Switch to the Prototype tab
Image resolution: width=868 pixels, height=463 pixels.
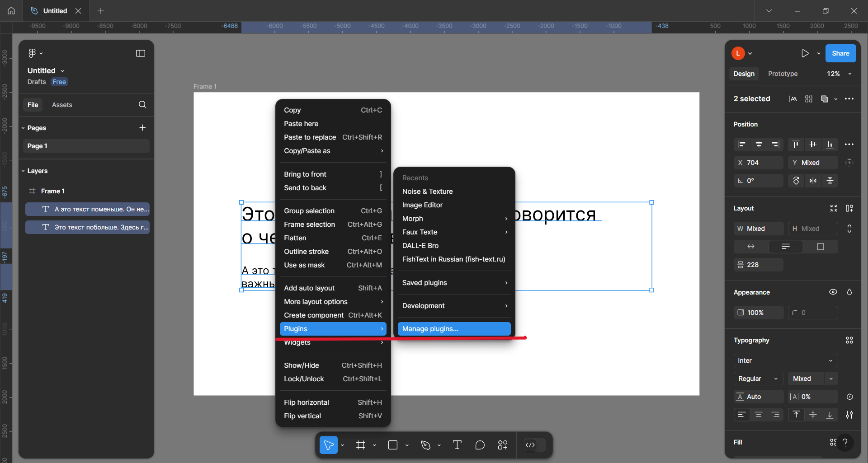(783, 74)
